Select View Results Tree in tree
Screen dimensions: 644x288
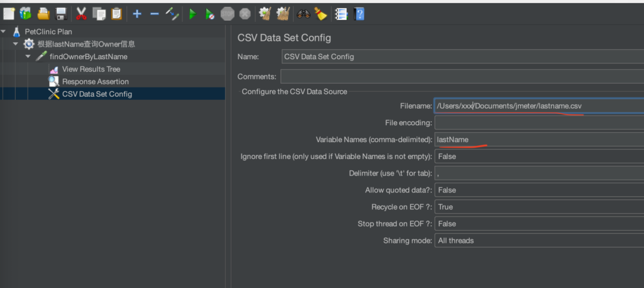coord(91,69)
